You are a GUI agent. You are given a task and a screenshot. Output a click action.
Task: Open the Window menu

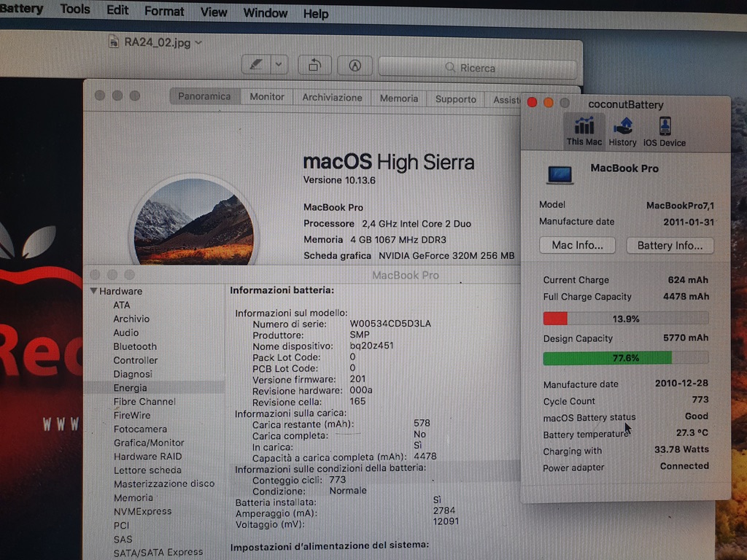click(265, 13)
